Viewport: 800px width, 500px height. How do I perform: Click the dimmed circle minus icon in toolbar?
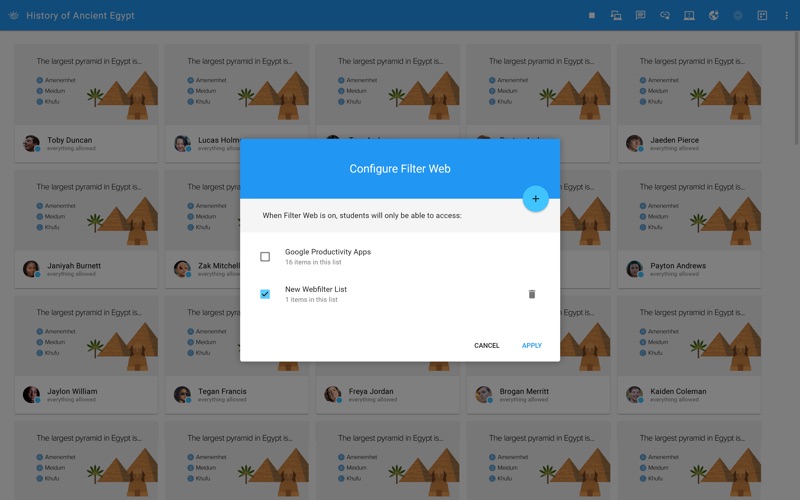[738, 15]
